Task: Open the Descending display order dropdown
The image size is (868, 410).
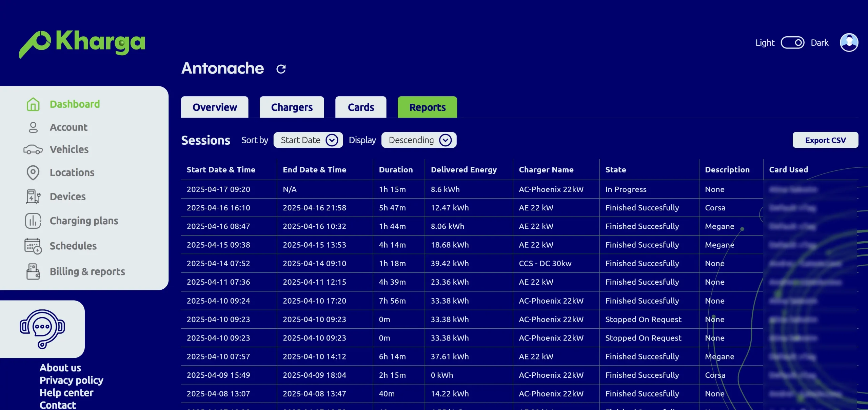Action: [419, 140]
